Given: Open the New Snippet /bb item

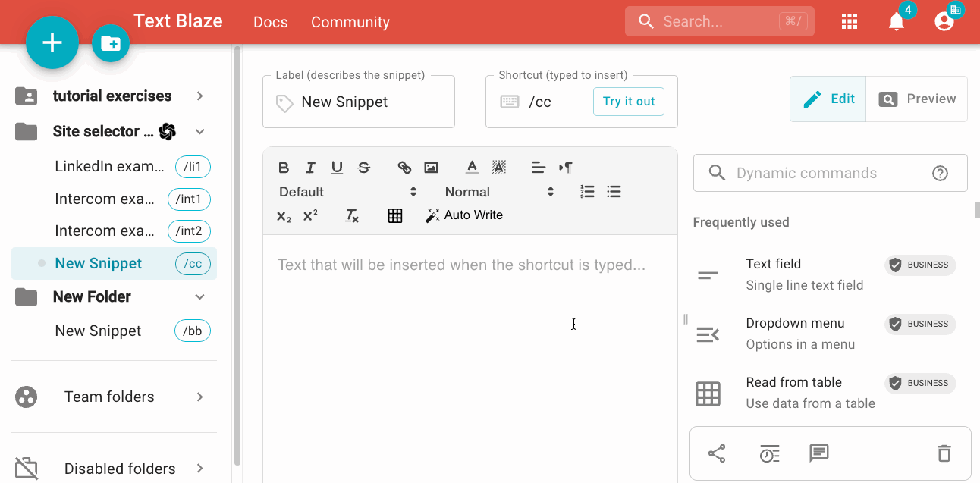Looking at the screenshot, I should point(114,331).
